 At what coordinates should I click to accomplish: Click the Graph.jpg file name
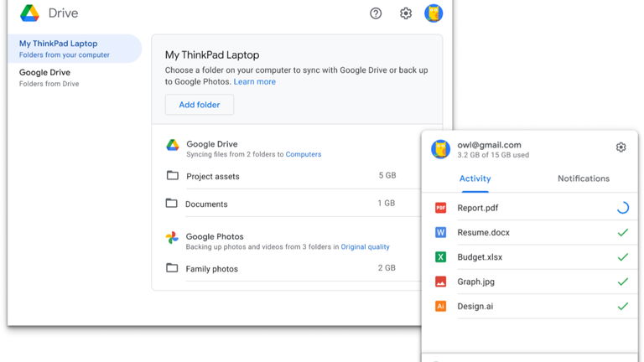tap(476, 282)
